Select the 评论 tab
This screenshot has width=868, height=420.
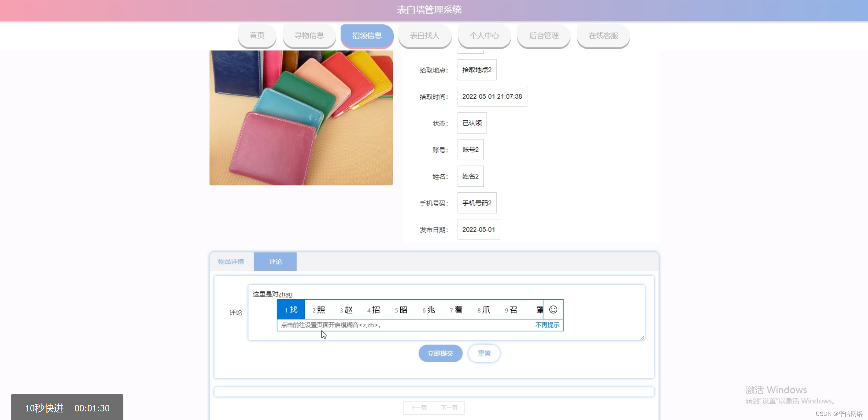275,261
